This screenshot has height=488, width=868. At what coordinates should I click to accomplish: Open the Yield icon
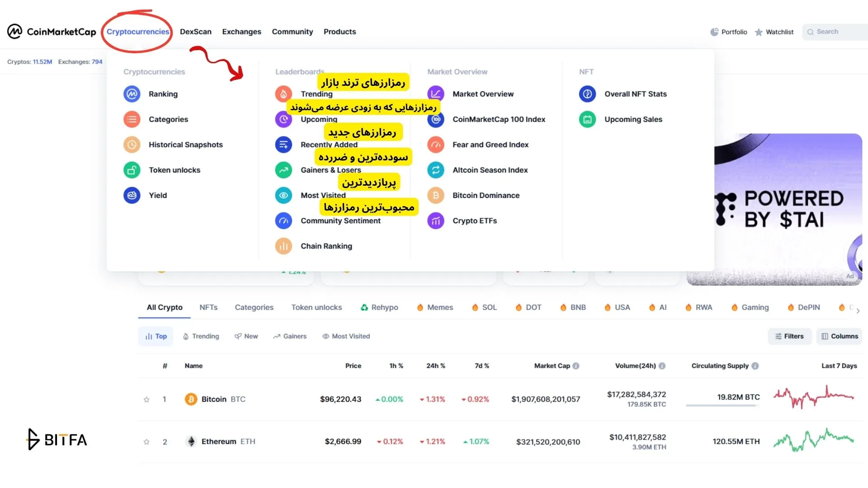pyautogui.click(x=132, y=195)
